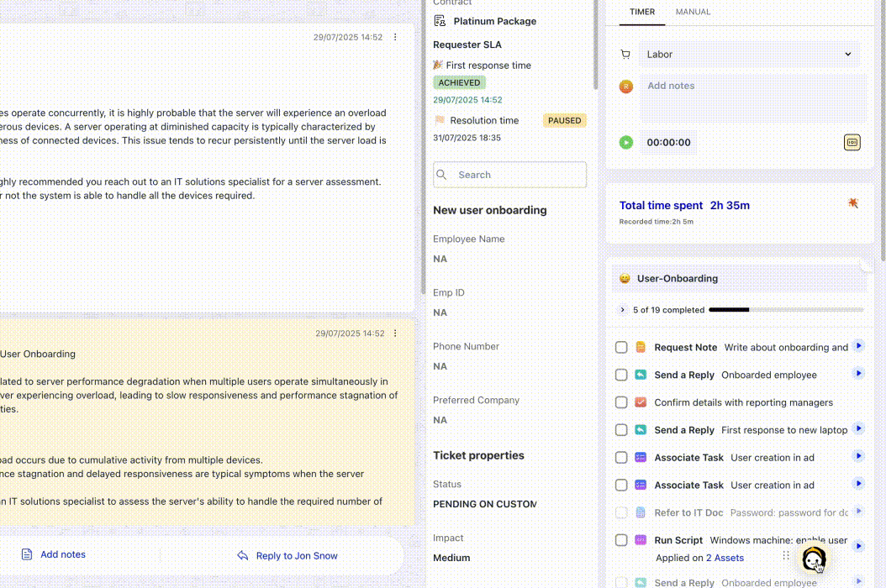The width and height of the screenshot is (886, 588).
Task: Click the first Associate Task purple icon
Action: (x=641, y=458)
